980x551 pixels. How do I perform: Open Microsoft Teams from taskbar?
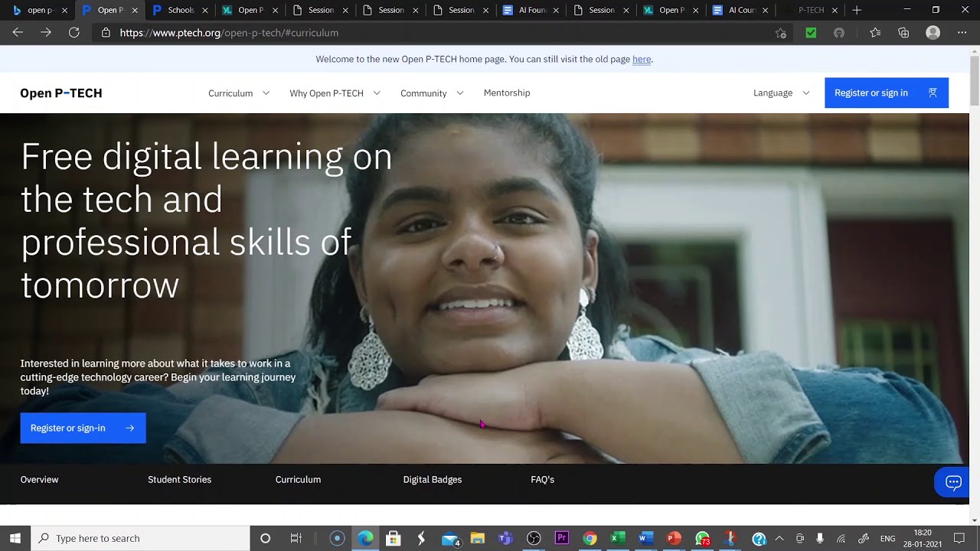coord(505,538)
